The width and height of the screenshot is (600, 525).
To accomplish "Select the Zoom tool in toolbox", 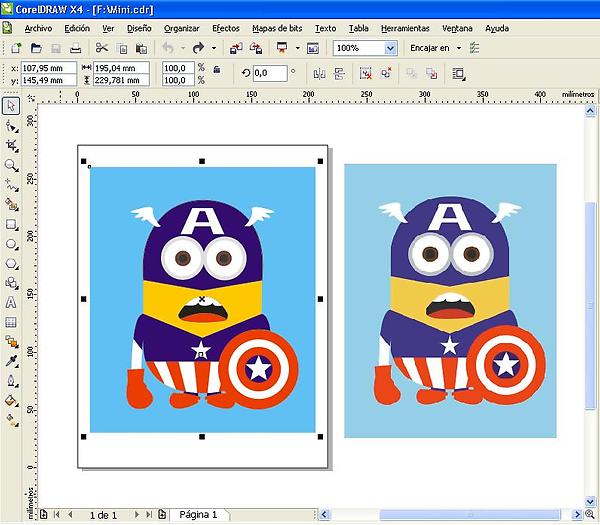I will tap(11, 166).
